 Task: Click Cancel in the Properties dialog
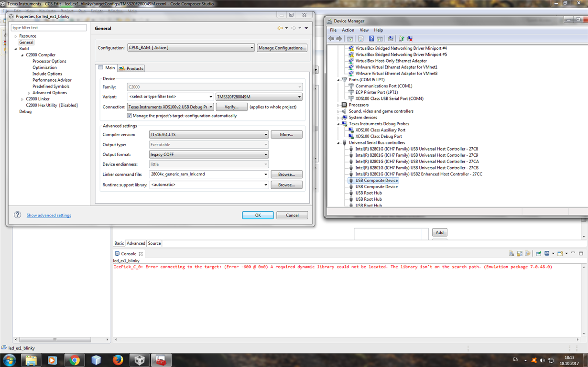point(292,216)
